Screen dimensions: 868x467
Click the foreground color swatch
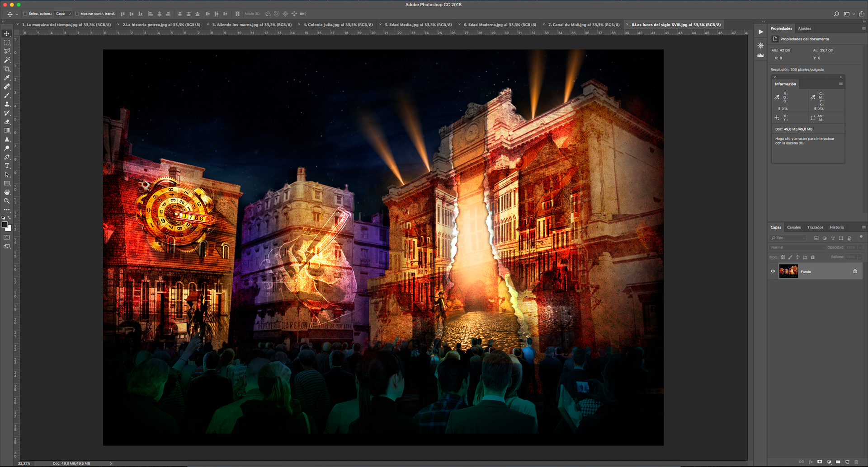[x=5, y=224]
